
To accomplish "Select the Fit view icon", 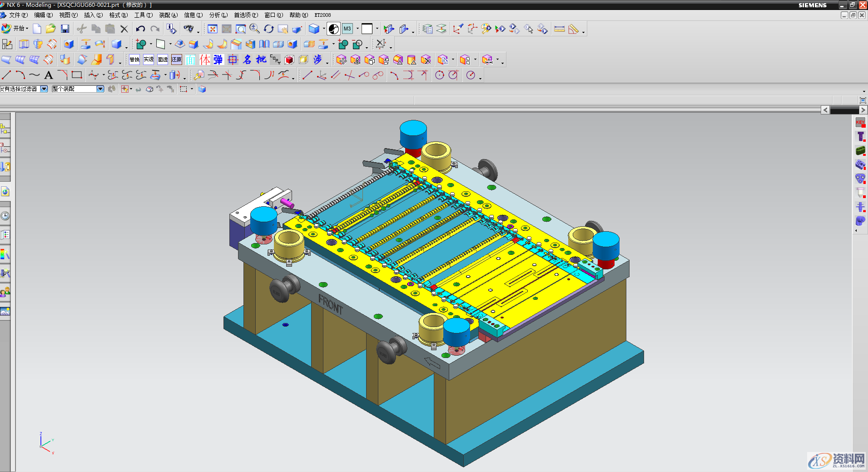I will (x=212, y=29).
